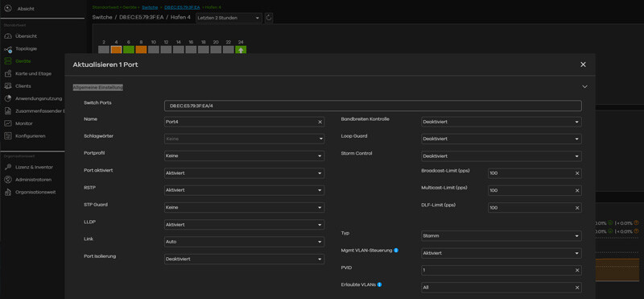
Task: Open the Anwendungsnutzung pie chart icon
Action: [x=7, y=98]
